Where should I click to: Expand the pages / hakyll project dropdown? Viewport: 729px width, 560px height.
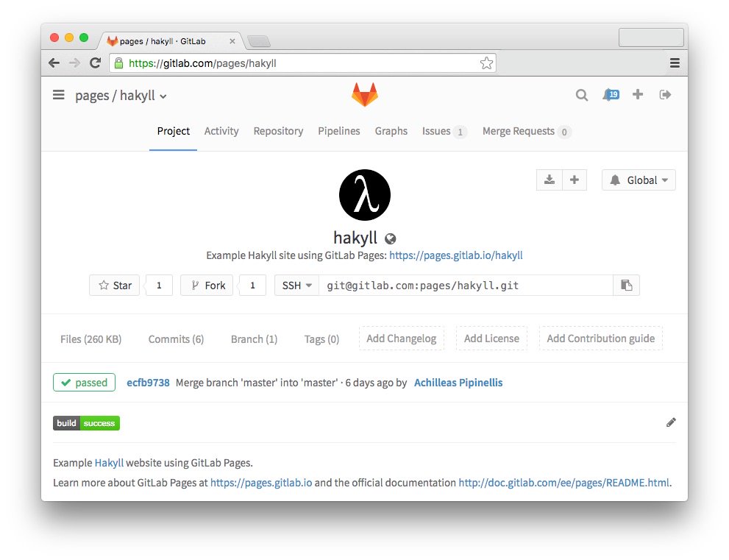coord(121,96)
